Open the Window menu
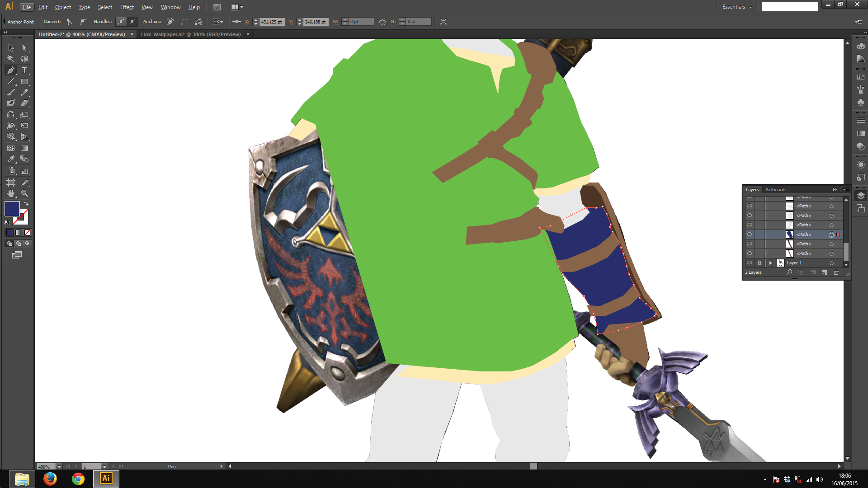 pyautogui.click(x=170, y=7)
